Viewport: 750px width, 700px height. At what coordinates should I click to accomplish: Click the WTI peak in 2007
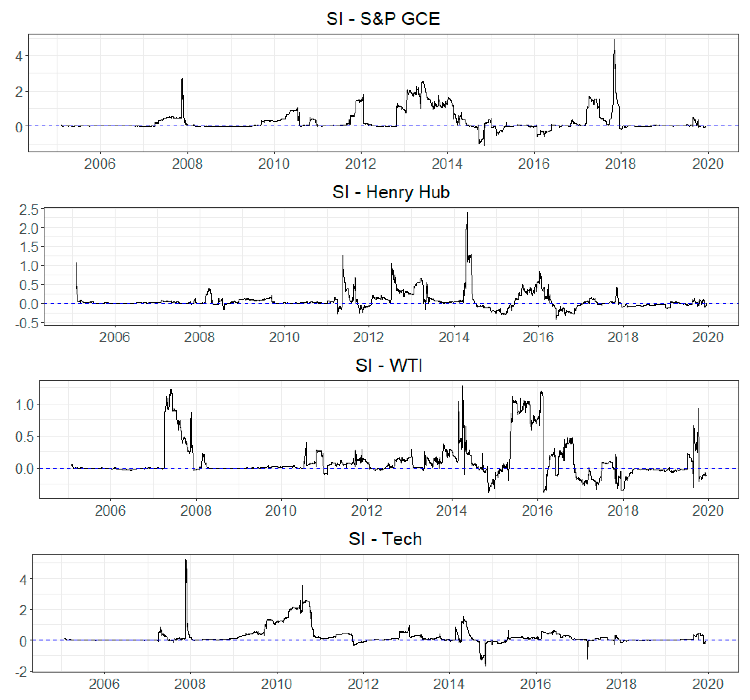171,391
